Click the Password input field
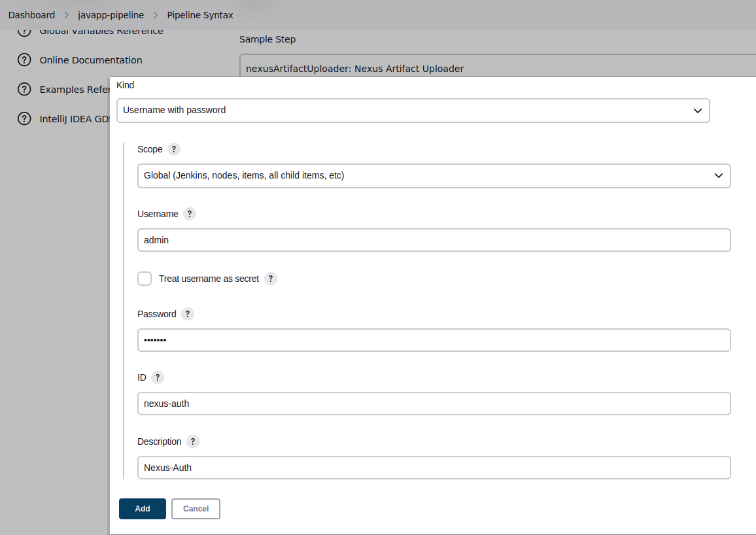This screenshot has height=535, width=756. click(434, 340)
